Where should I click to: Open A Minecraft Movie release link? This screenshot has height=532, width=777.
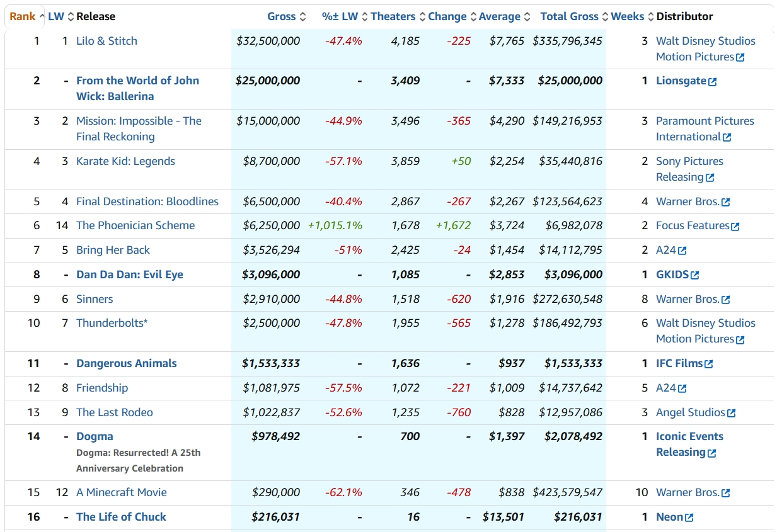[122, 492]
